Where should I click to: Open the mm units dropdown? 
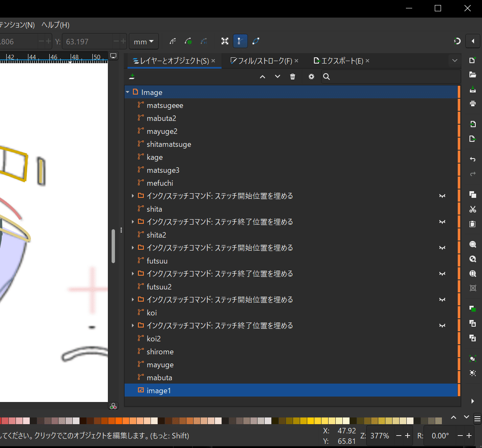pyautogui.click(x=143, y=41)
